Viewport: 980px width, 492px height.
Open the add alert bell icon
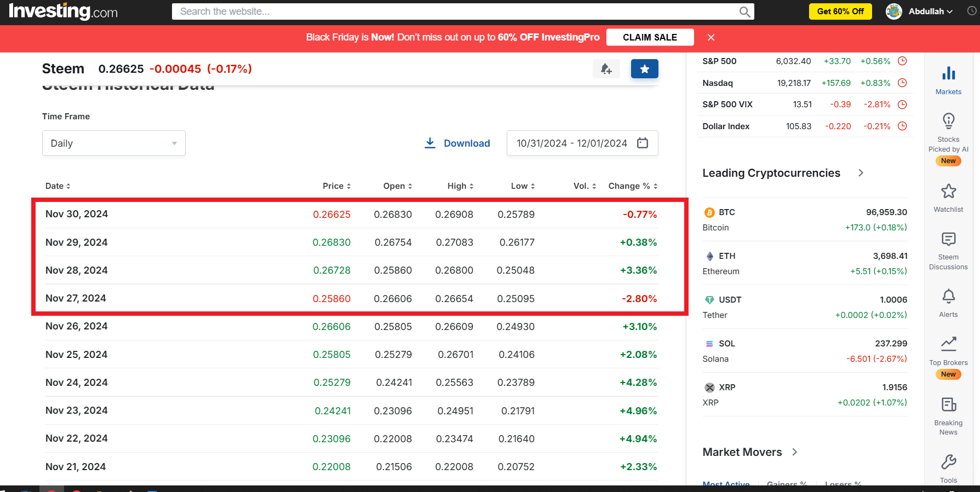tap(606, 69)
